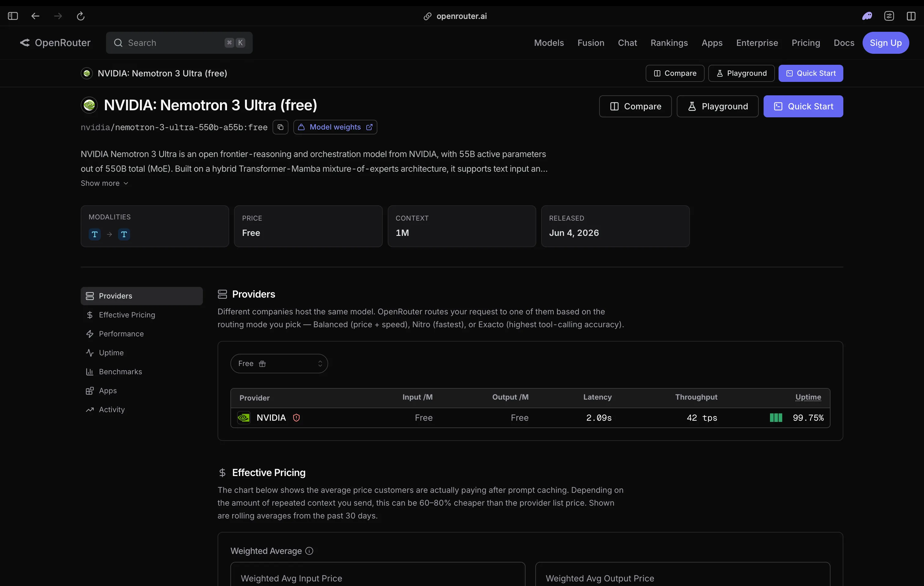Click the 42 tps throughput value

[702, 418]
